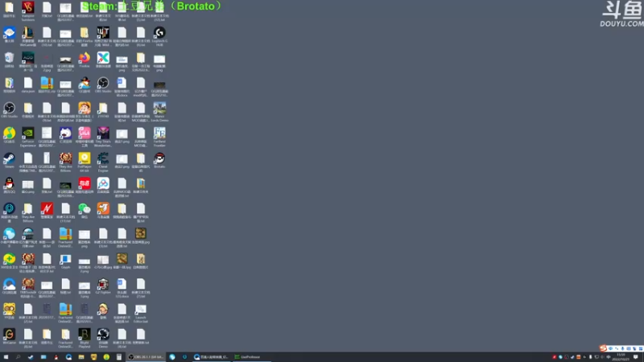Click the taskbar clock and date
Viewport: 644px width, 362px height.
point(621,357)
